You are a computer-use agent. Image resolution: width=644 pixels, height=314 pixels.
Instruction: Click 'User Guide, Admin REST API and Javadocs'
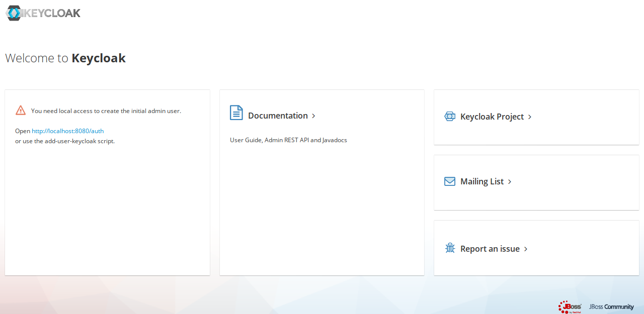pyautogui.click(x=288, y=140)
